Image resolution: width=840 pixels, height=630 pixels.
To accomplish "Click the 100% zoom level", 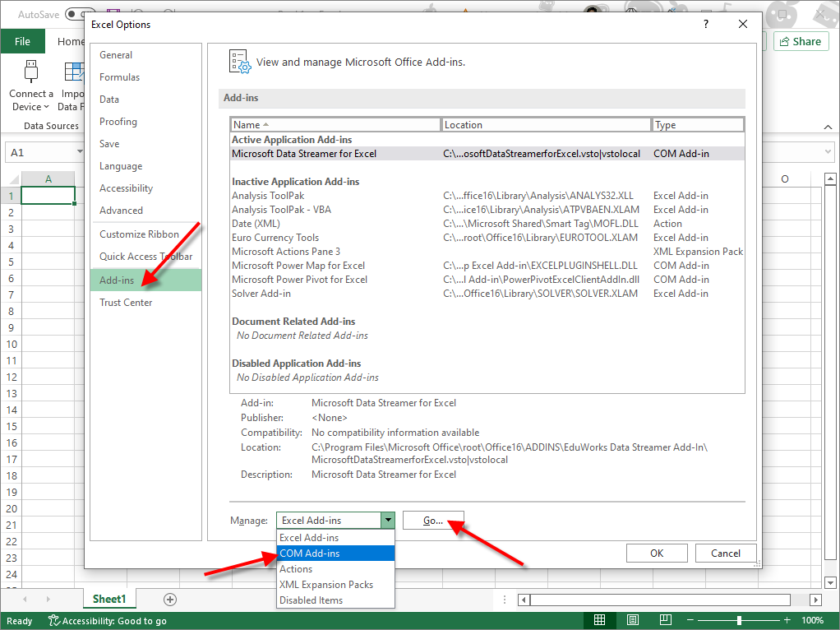I will [812, 620].
